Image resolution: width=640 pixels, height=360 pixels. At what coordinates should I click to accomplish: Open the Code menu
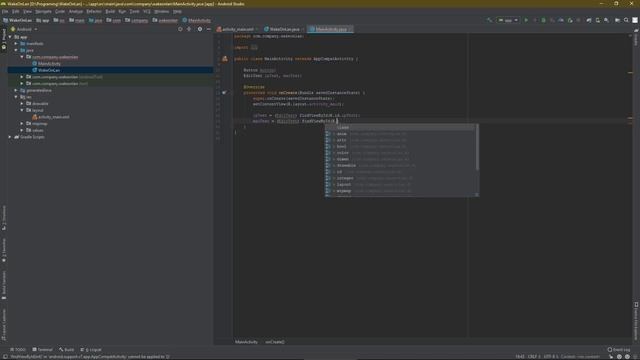click(x=60, y=11)
